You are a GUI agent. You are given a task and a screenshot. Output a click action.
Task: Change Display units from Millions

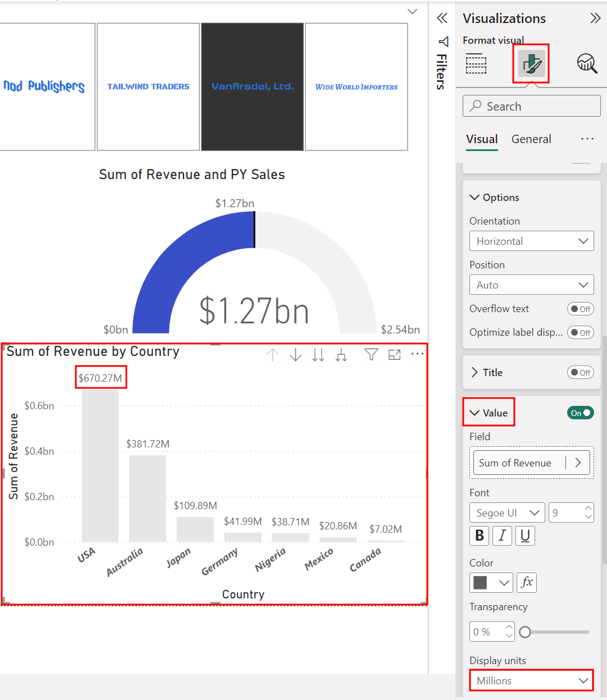coord(531,680)
